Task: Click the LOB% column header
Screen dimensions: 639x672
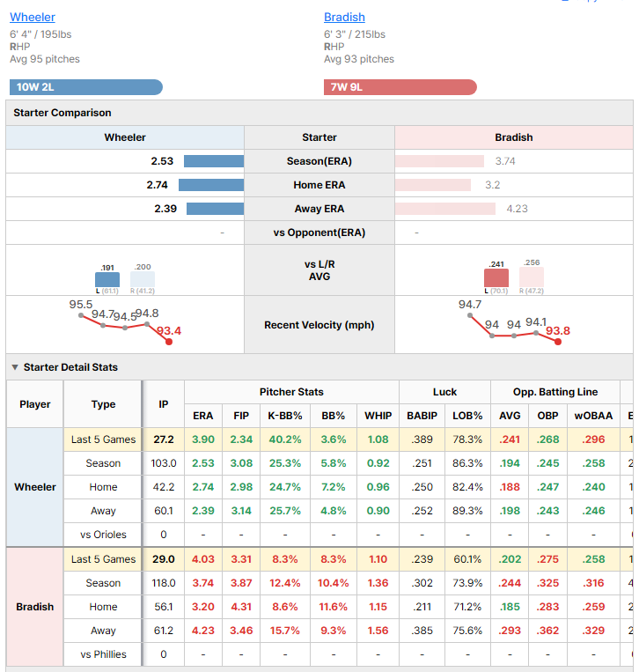Action: tap(467, 416)
